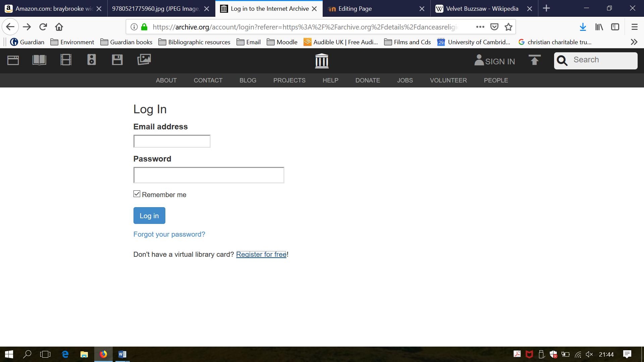Switch to the Velvet Buzzsaw Wikipedia tab
644x362 pixels.
[480, 9]
